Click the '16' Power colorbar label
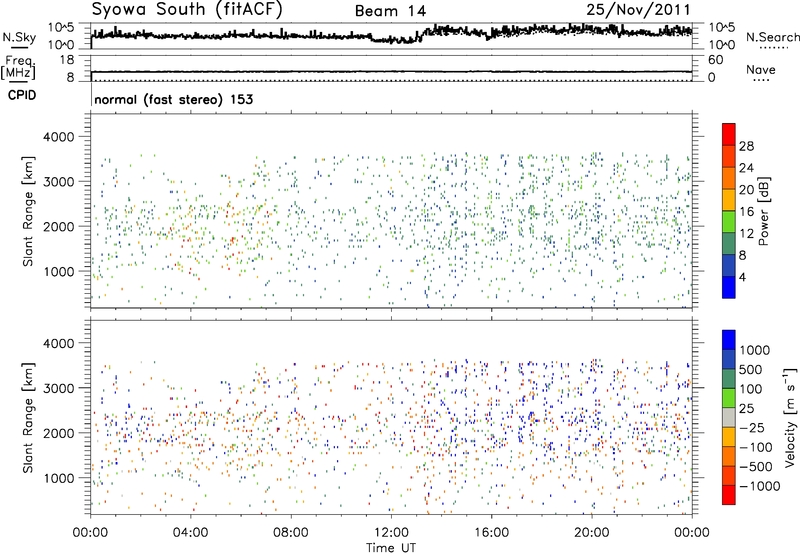This screenshot has width=800, height=554. click(746, 212)
